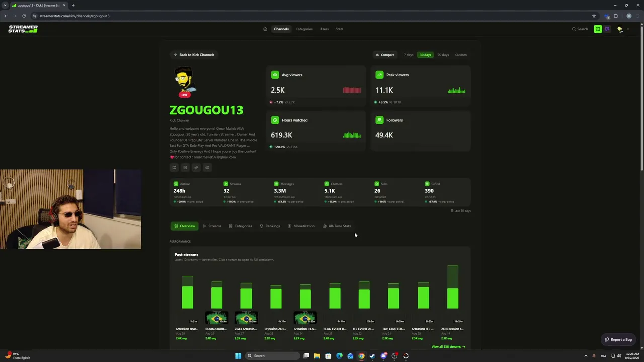
Task: Open the third social link icon
Action: point(196,167)
